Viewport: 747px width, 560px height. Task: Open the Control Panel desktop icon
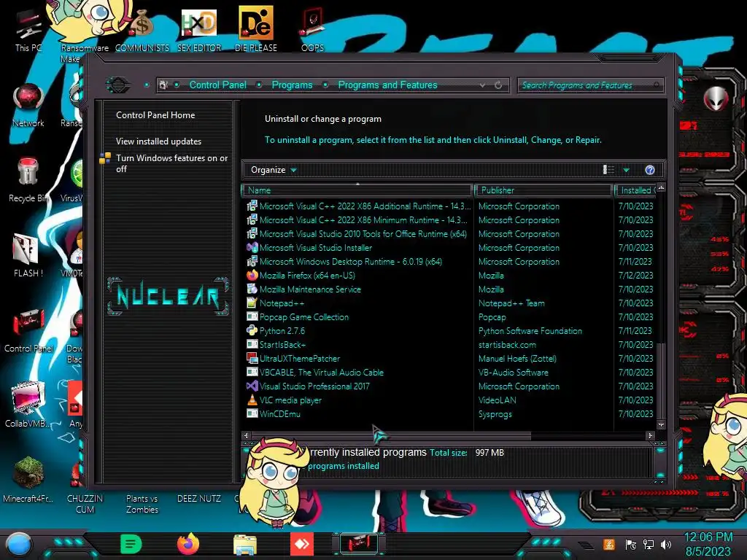point(28,331)
